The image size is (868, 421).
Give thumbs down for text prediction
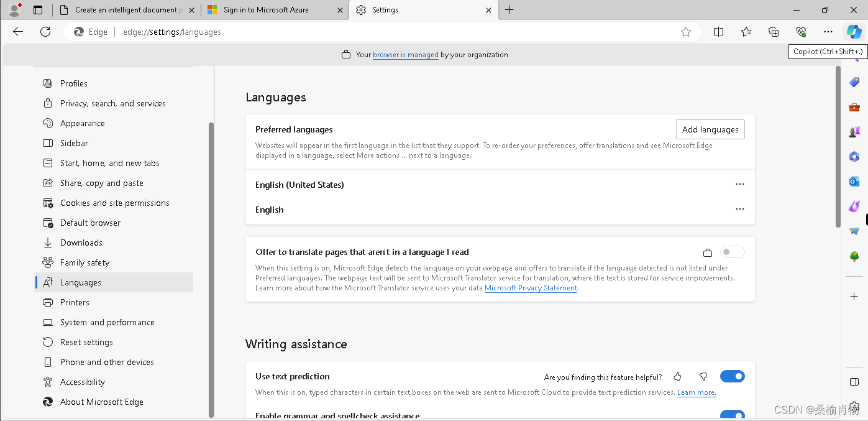703,376
